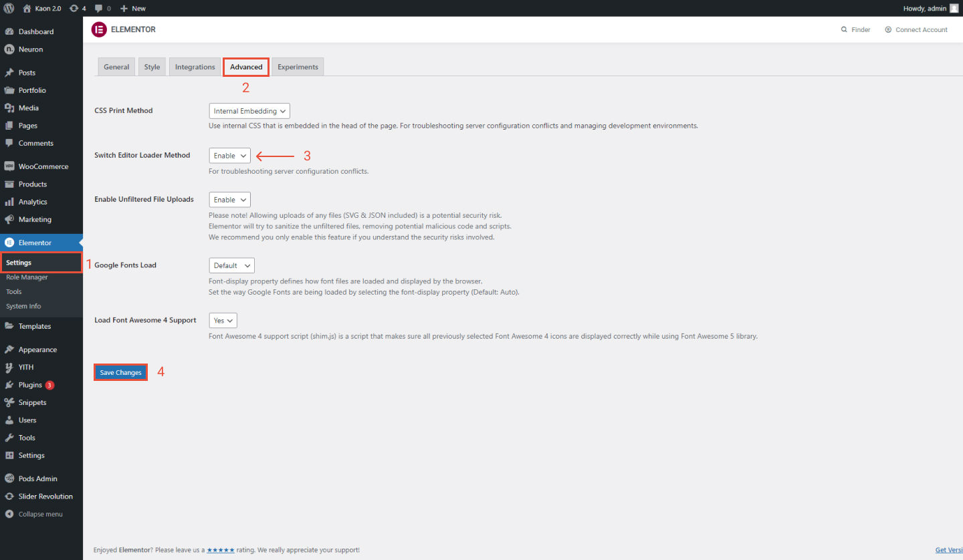Switch to the Integrations tab

(195, 67)
